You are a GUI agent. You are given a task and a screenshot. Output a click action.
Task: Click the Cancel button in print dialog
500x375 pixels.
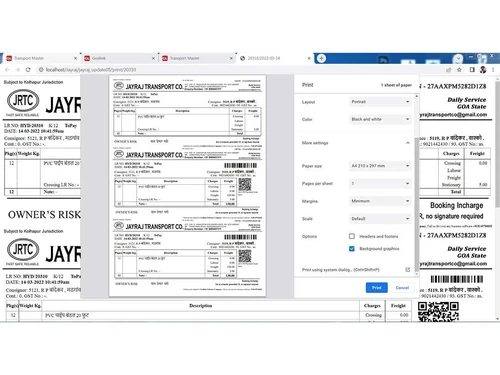pyautogui.click(x=402, y=287)
